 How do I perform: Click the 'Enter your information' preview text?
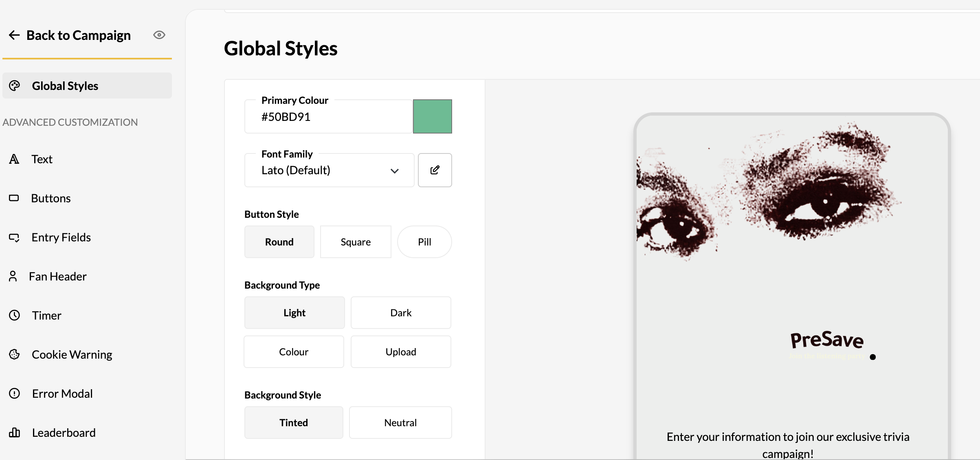[788, 445]
